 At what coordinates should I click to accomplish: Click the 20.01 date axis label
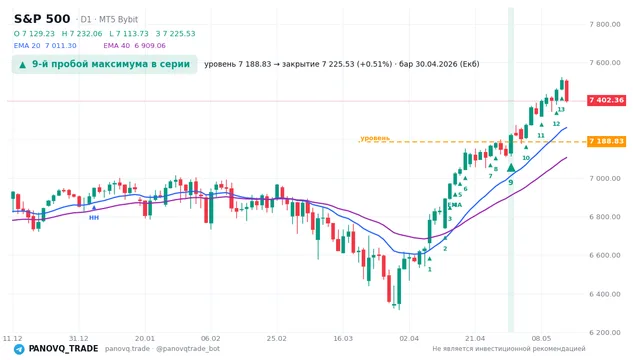click(145, 338)
